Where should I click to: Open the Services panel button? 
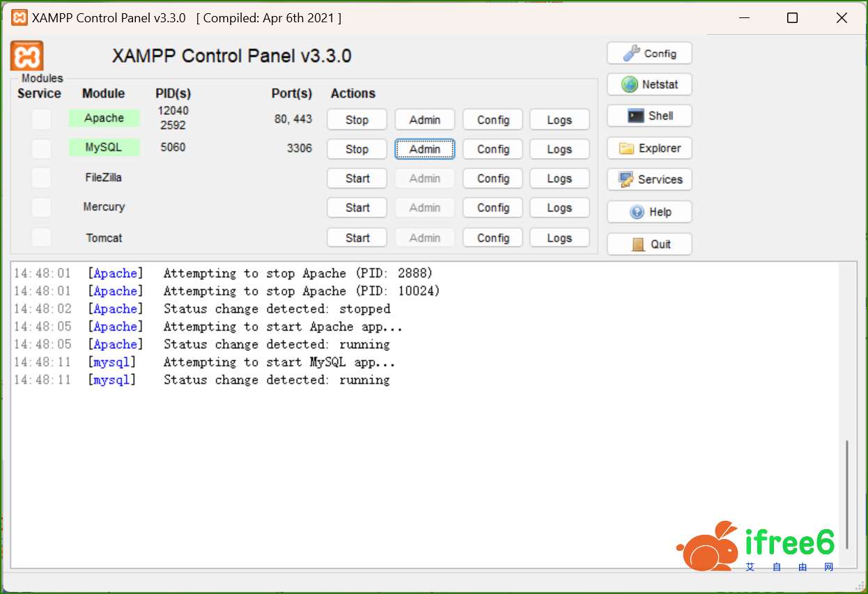tap(649, 180)
